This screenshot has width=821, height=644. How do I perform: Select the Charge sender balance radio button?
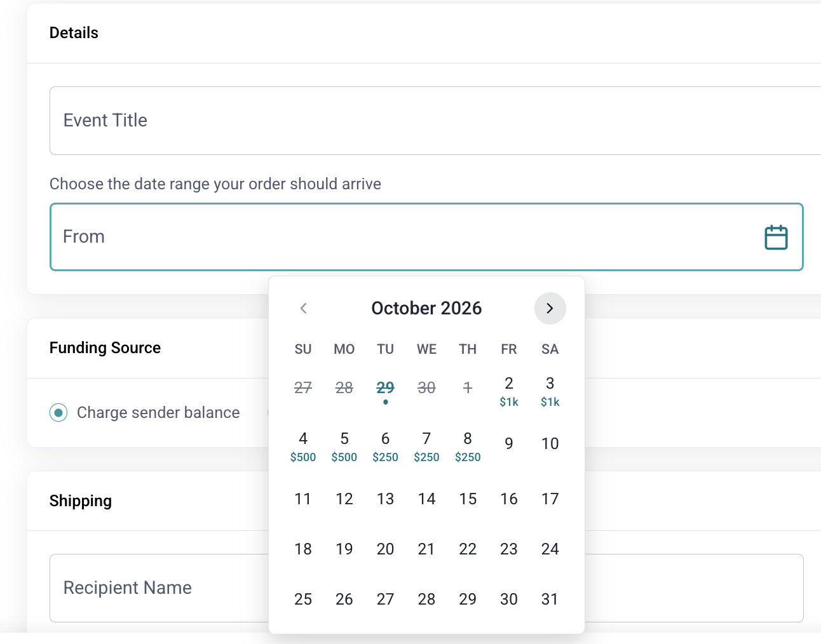[x=58, y=413]
